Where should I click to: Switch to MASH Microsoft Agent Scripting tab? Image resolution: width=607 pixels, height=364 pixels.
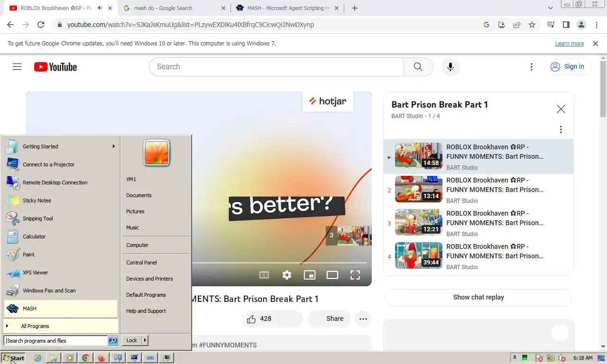coord(288,8)
